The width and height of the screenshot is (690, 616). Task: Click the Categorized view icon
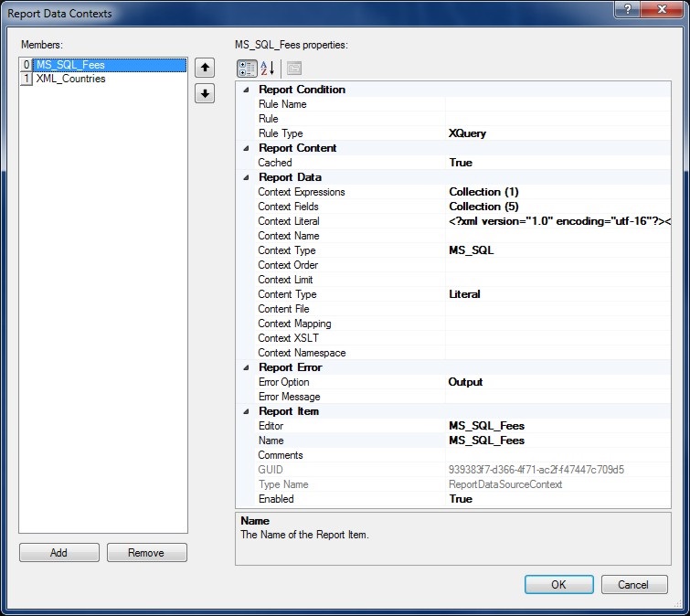[247, 69]
